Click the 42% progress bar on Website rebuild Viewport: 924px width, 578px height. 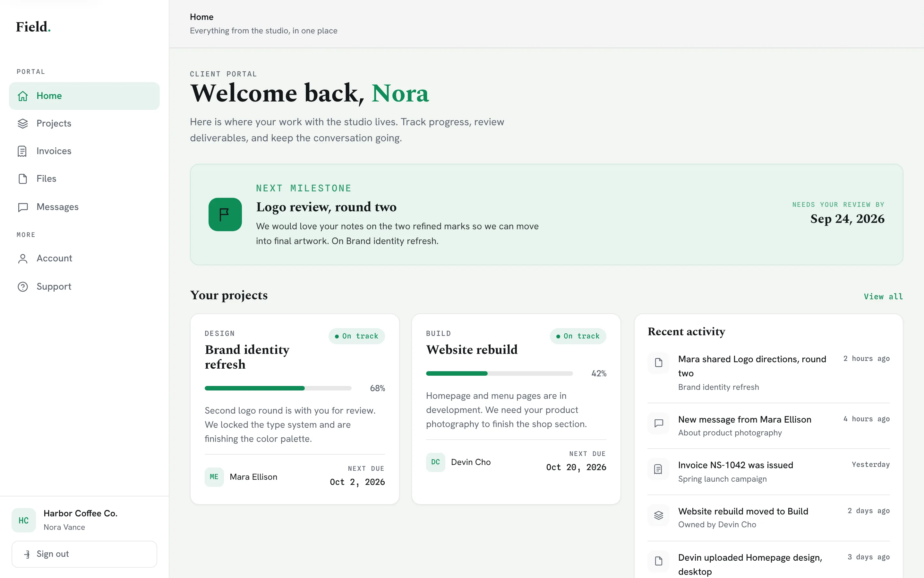[x=500, y=373]
